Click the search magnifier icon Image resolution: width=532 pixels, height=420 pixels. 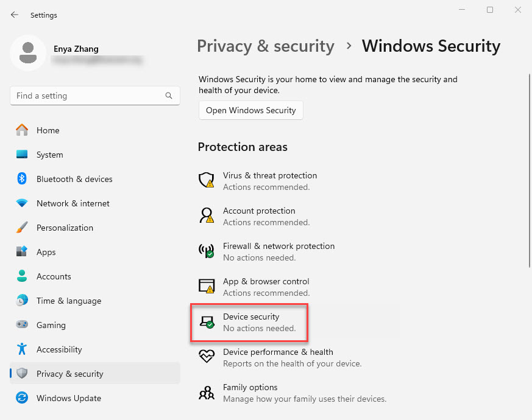[x=169, y=96]
